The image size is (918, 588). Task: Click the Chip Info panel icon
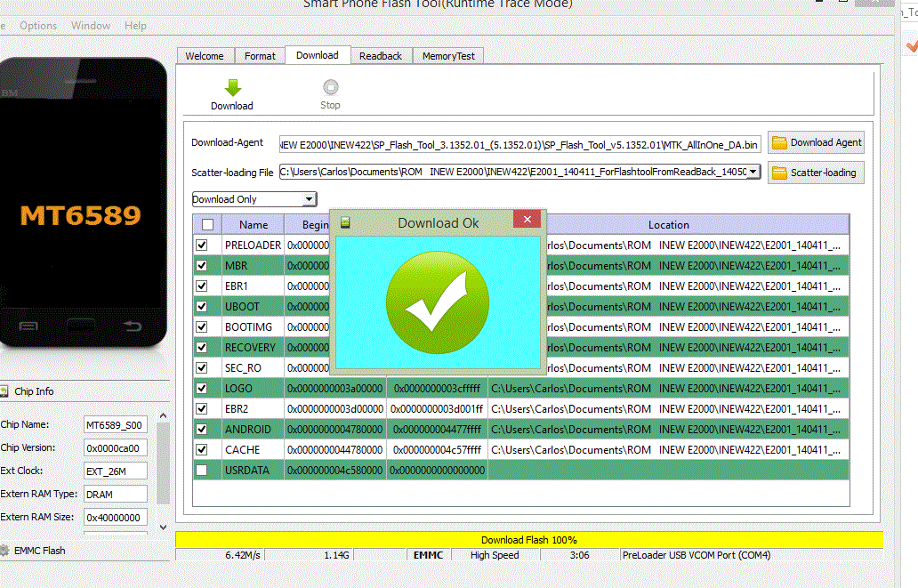coord(4,391)
